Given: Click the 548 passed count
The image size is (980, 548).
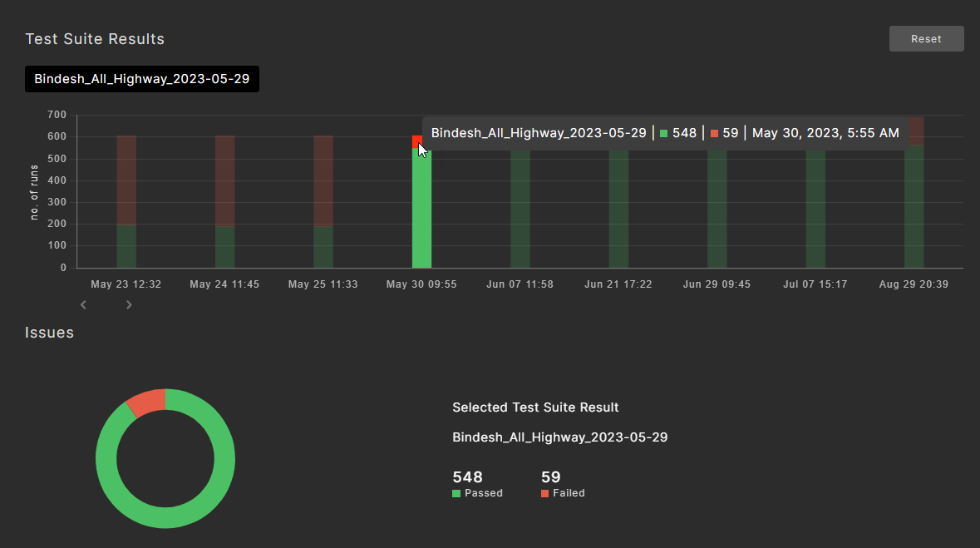Looking at the screenshot, I should (467, 477).
